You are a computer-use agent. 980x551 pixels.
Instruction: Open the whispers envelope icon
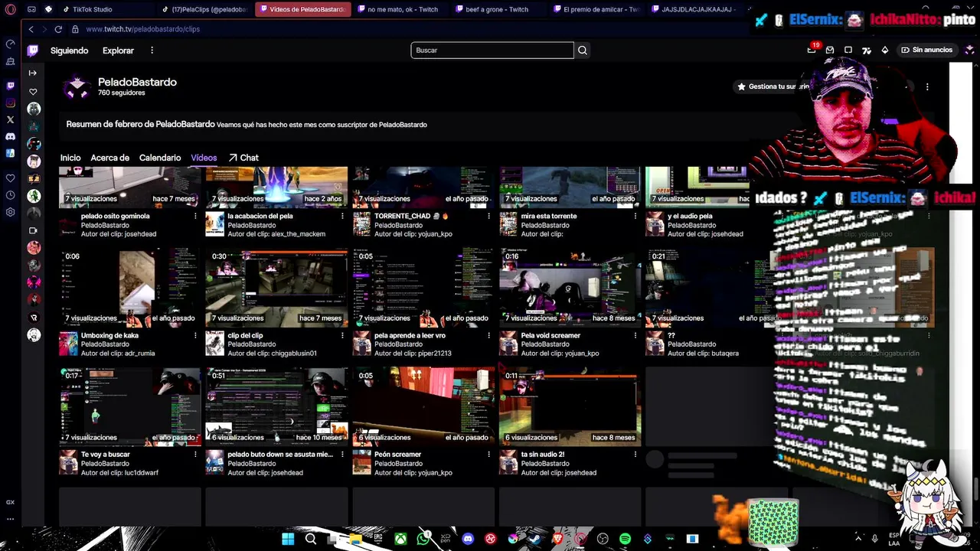coord(830,50)
